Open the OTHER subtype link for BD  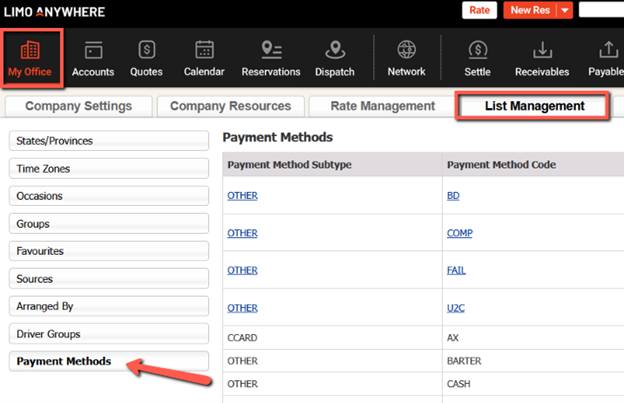(242, 196)
